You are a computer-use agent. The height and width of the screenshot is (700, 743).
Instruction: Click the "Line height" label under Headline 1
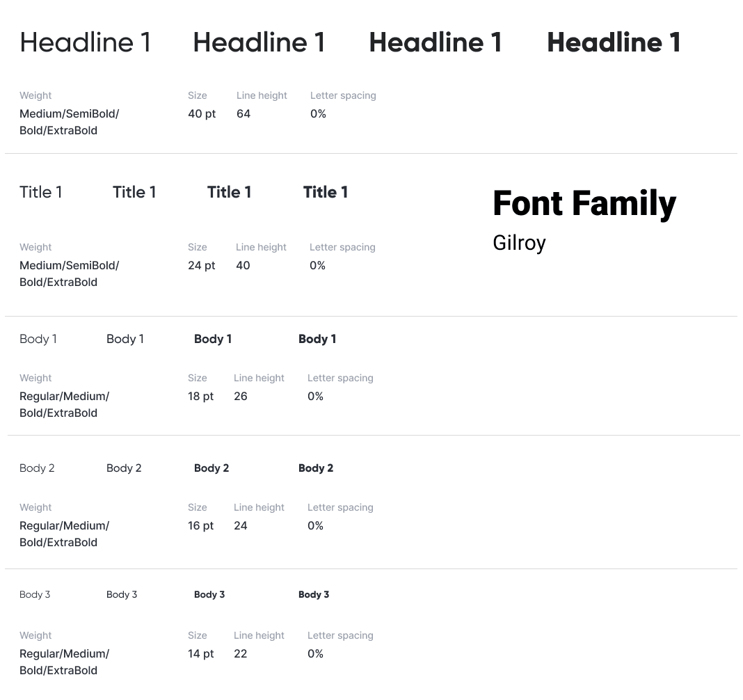[262, 96]
